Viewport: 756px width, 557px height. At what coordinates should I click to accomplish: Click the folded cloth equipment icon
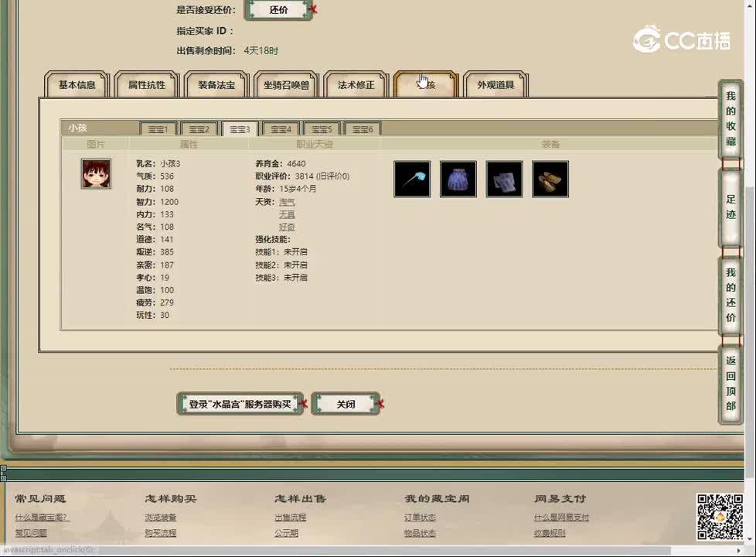(x=504, y=179)
